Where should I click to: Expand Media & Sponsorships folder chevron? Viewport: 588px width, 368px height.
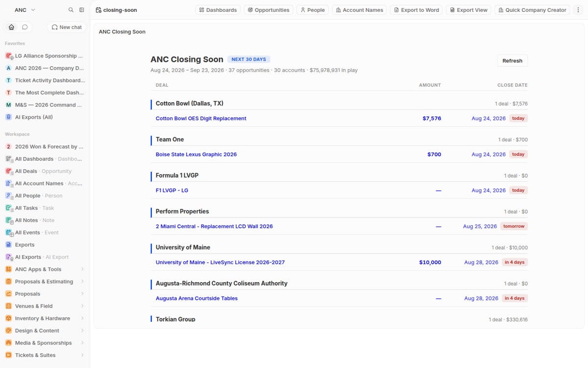tap(82, 343)
